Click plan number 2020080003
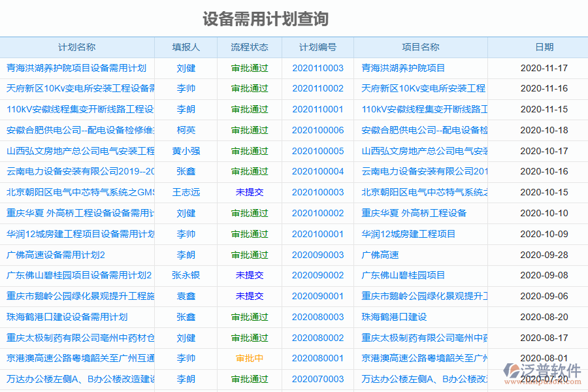 tap(318, 316)
